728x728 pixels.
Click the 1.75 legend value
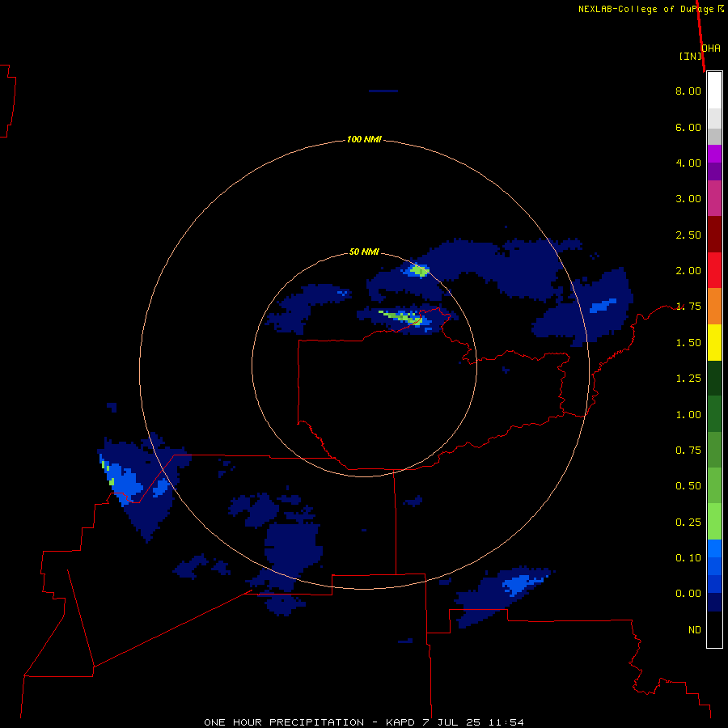688,307
